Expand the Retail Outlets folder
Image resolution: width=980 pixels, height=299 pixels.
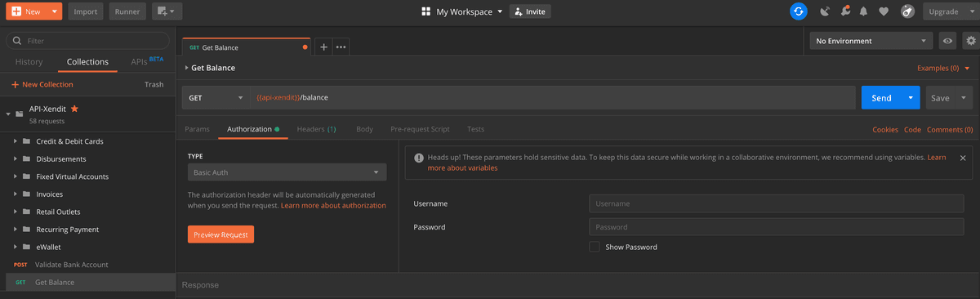[x=15, y=212]
